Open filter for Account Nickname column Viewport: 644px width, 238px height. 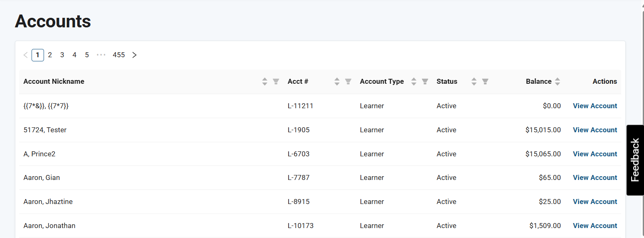pyautogui.click(x=276, y=82)
